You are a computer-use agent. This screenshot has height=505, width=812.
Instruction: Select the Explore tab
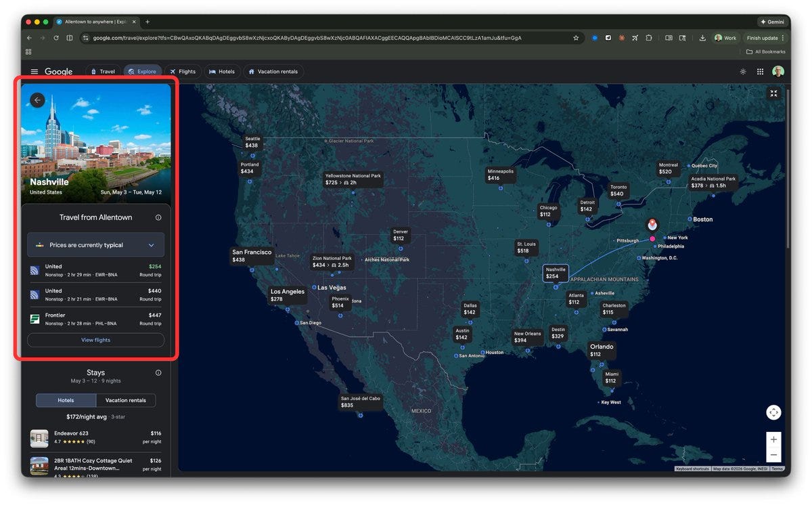(142, 72)
